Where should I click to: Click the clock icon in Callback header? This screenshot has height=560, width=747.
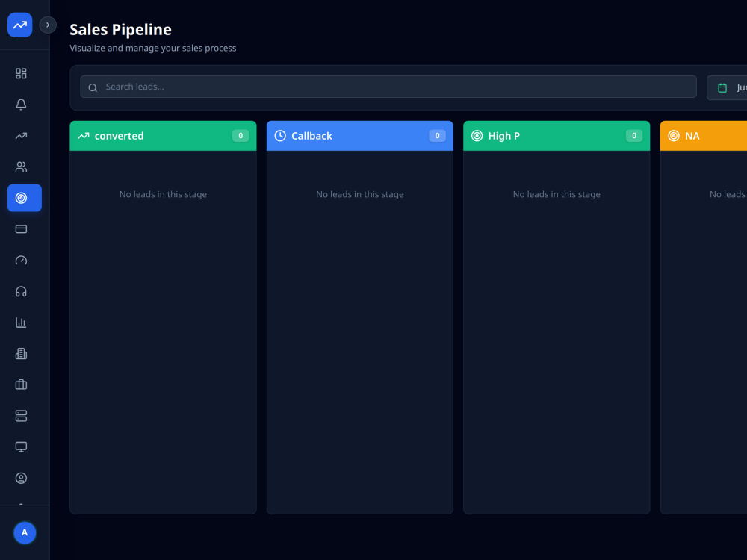280,136
